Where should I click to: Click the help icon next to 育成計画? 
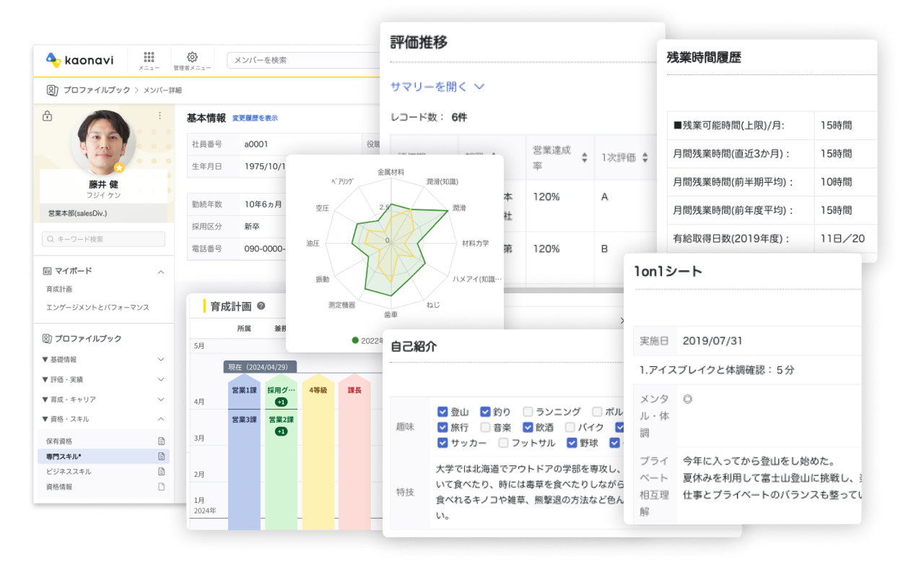[x=261, y=306]
